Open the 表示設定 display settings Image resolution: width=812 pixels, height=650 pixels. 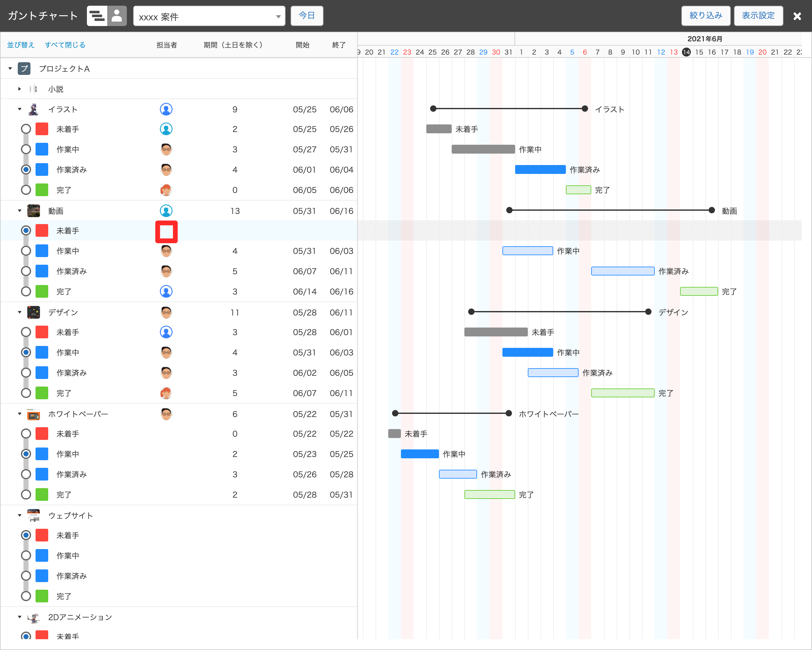[758, 16]
